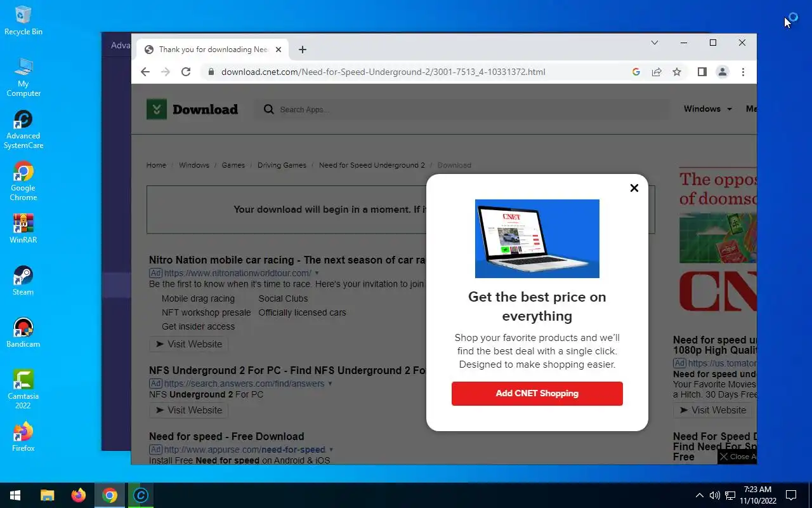Click the laptop image in the popup
The height and width of the screenshot is (508, 812).
537,239
